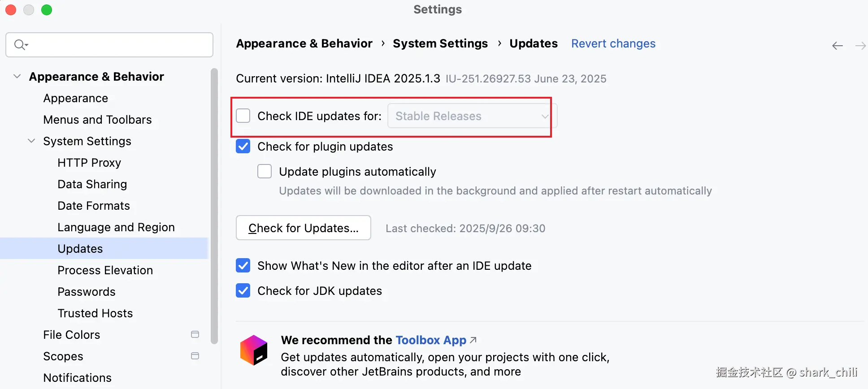Click the File Colors project-level icon
This screenshot has width=868, height=389.
pyautogui.click(x=195, y=334)
